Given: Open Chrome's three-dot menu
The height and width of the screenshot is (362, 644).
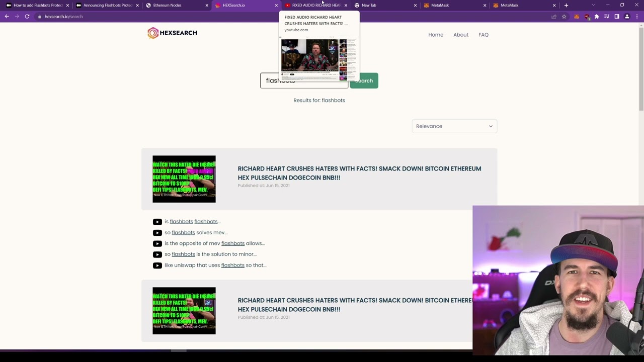Looking at the screenshot, I should point(637,17).
